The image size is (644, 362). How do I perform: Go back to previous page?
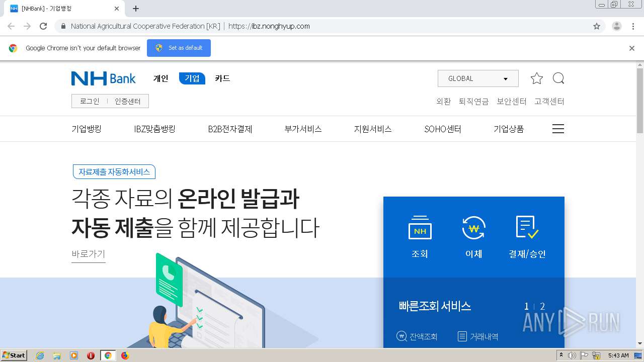click(11, 26)
